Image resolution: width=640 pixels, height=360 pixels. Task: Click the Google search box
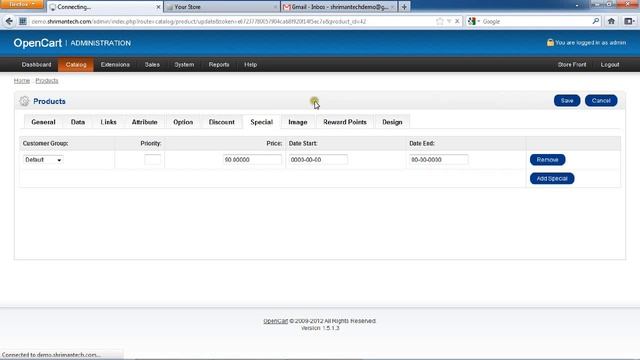pyautogui.click(x=536, y=21)
